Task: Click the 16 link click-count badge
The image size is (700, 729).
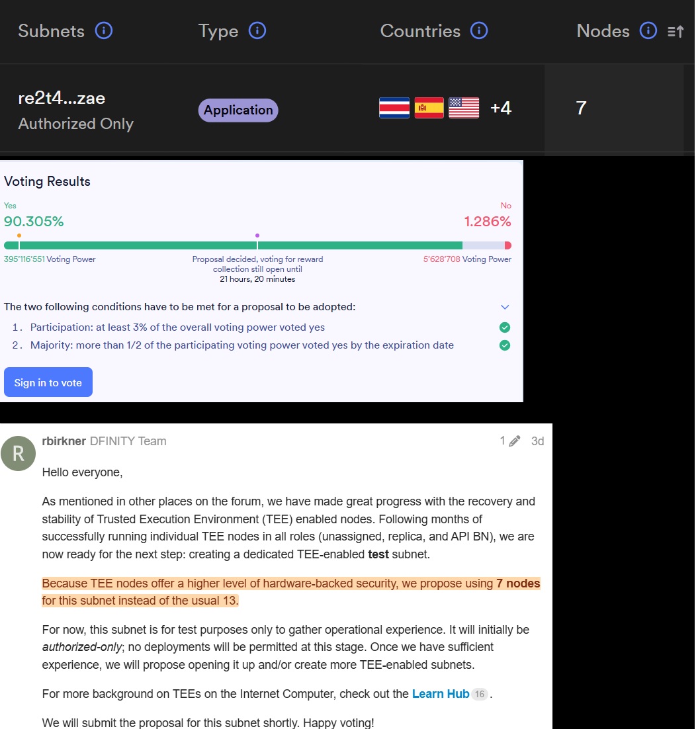Action: click(x=480, y=694)
